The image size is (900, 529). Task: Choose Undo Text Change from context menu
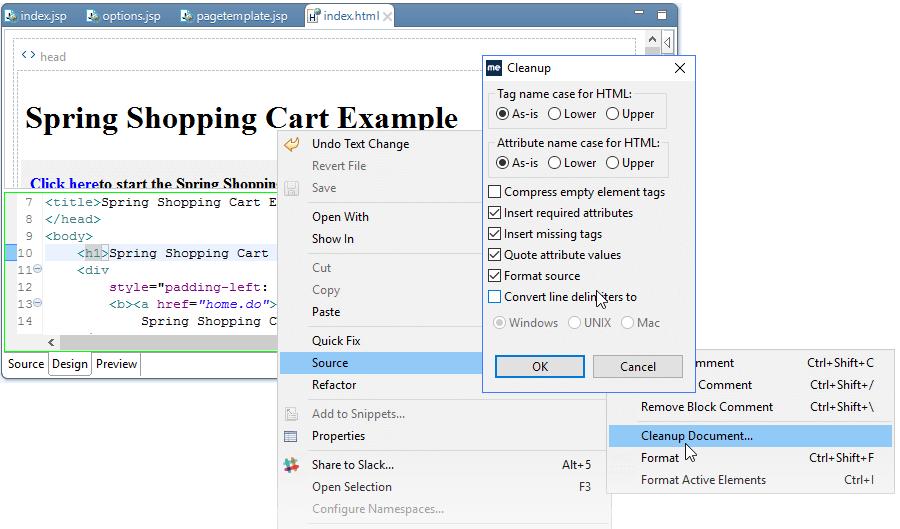tap(360, 144)
